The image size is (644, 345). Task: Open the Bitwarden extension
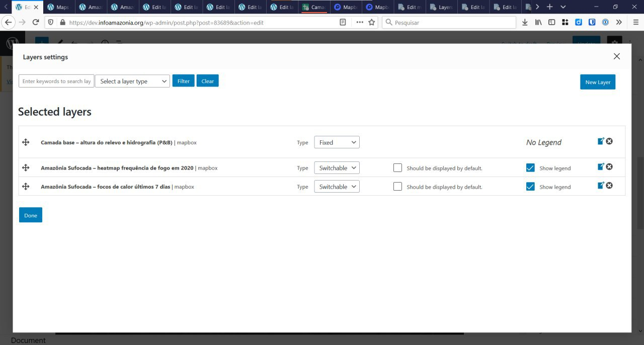[x=592, y=22]
